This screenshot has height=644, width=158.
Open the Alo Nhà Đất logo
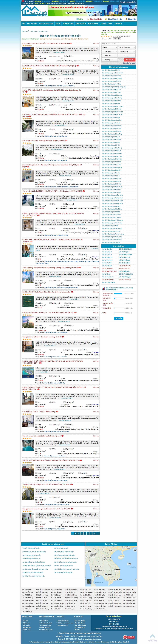tap(34, 11)
